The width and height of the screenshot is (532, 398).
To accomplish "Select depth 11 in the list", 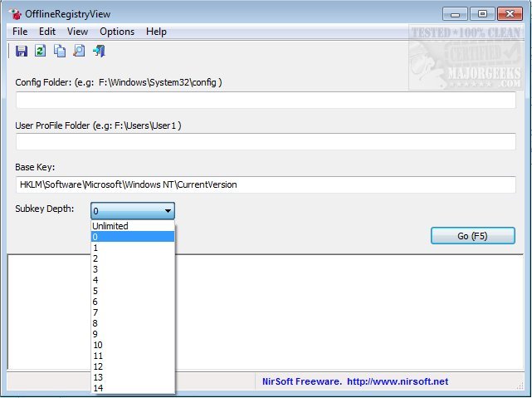I will coord(133,356).
